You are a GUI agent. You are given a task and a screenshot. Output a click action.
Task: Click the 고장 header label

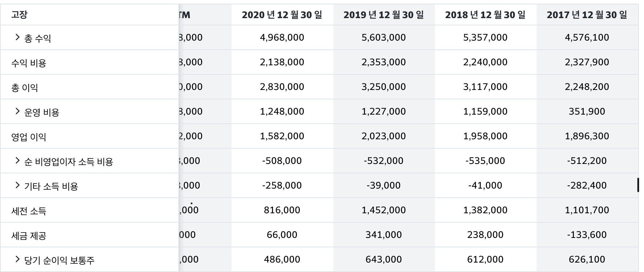pyautogui.click(x=19, y=15)
